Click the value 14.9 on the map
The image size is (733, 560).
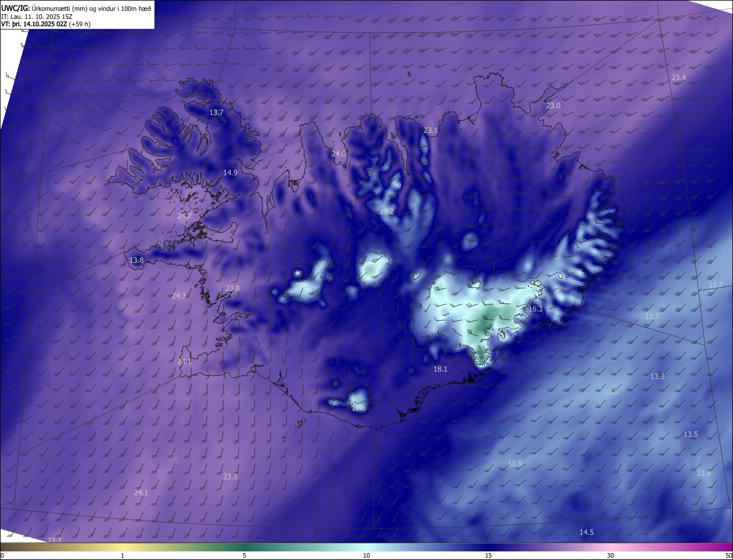click(x=230, y=172)
